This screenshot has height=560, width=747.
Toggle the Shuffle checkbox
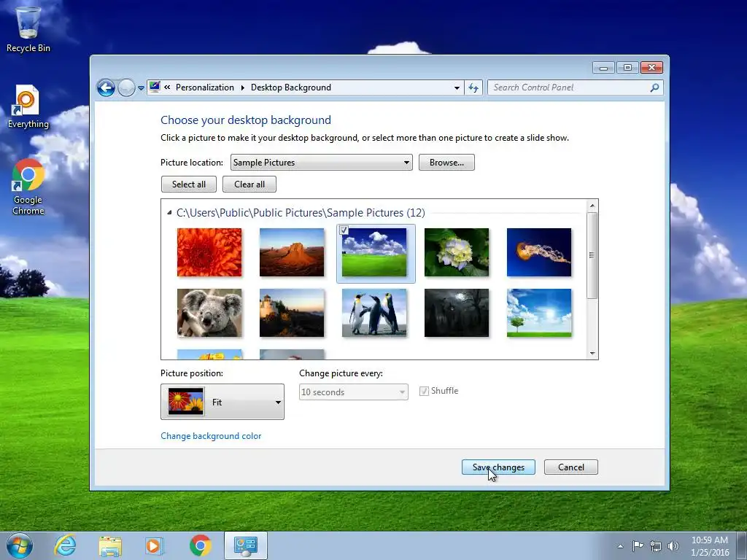tap(424, 391)
